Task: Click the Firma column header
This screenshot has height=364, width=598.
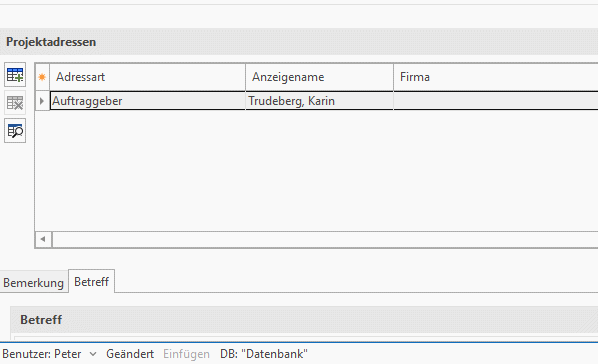Action: click(x=496, y=77)
